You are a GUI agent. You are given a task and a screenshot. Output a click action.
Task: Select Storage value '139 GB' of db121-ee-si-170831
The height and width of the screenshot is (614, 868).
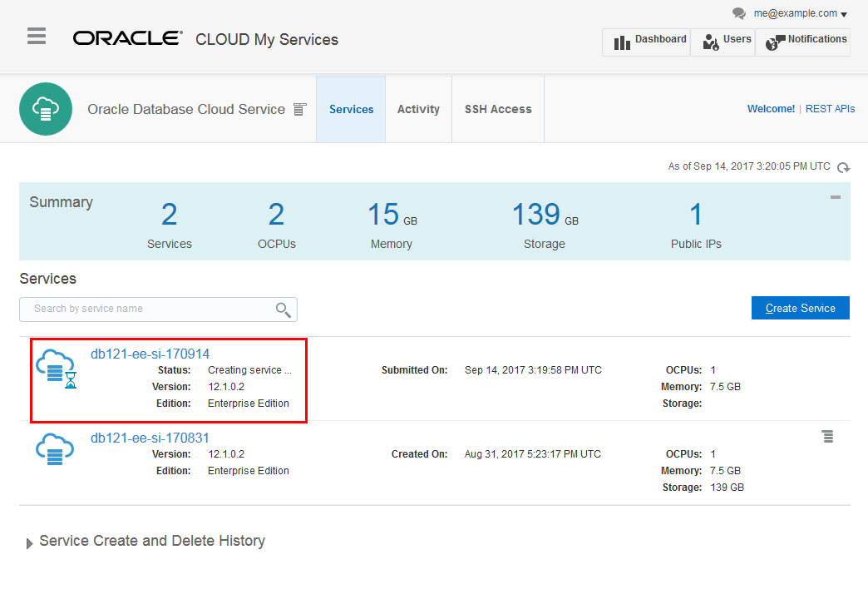[x=727, y=488]
